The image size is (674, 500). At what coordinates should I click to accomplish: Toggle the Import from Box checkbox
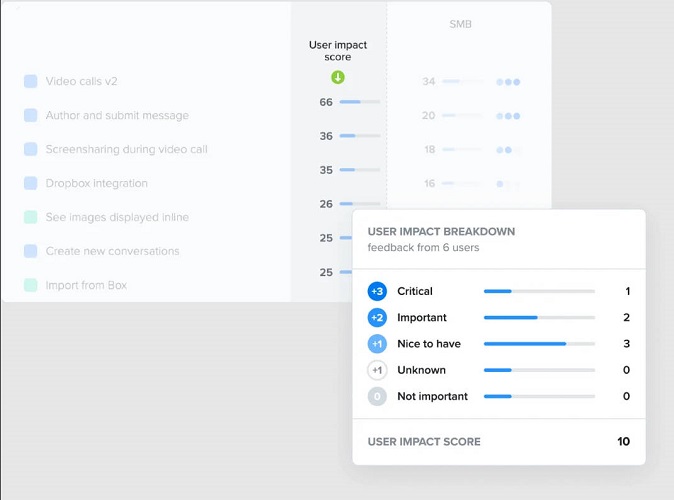(x=31, y=286)
